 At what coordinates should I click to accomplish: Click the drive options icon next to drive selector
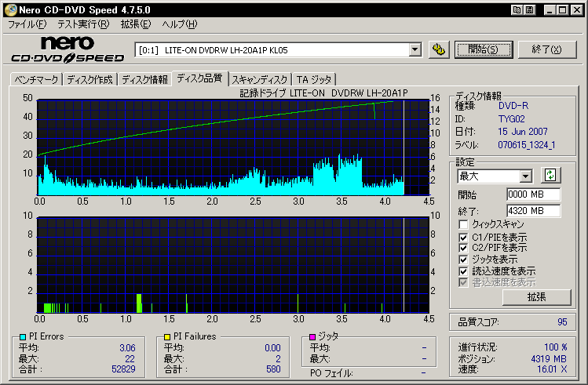(439, 49)
